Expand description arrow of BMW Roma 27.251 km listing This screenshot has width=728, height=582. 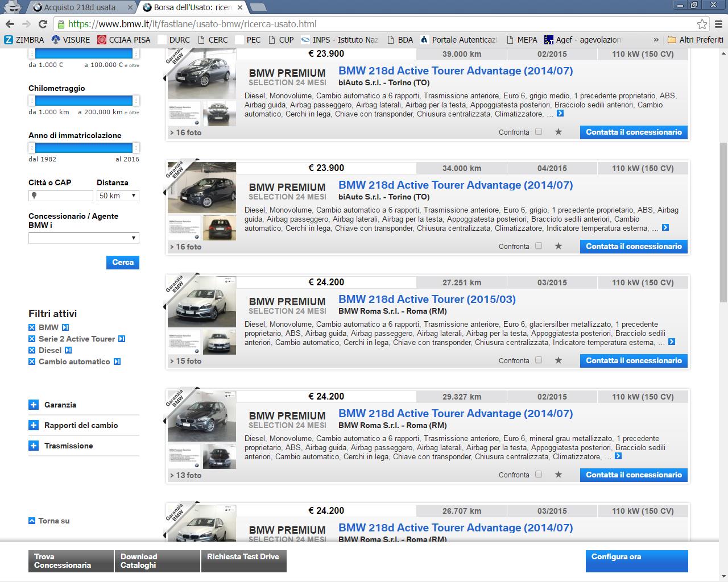(x=672, y=342)
